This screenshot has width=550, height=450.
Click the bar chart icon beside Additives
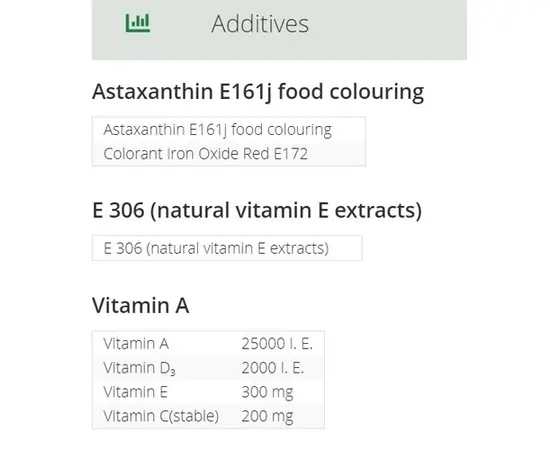pos(138,23)
